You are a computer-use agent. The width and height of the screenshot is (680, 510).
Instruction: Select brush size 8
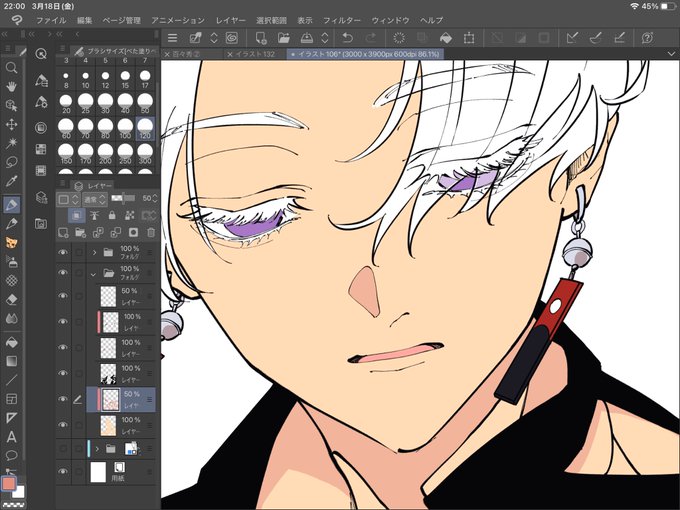pos(66,79)
